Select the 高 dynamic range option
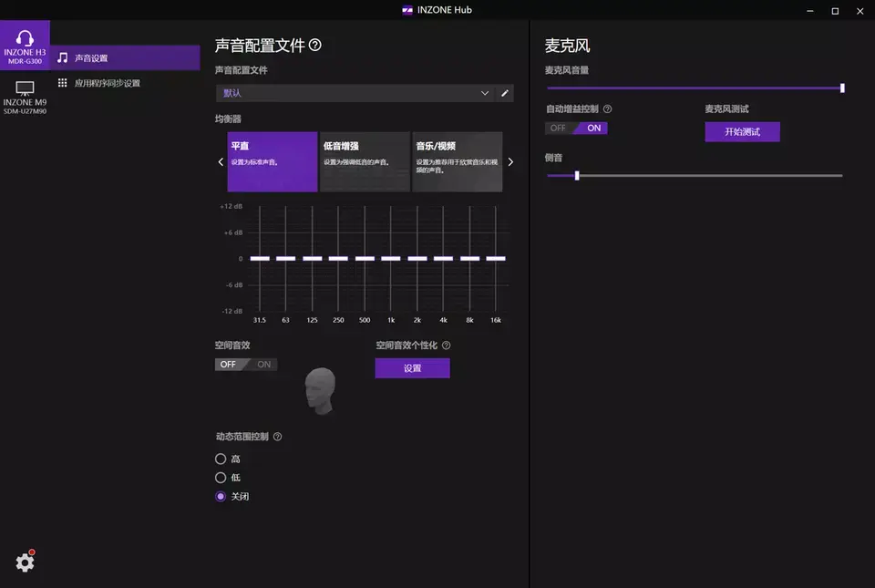Screen dimensions: 875x588 [221, 459]
